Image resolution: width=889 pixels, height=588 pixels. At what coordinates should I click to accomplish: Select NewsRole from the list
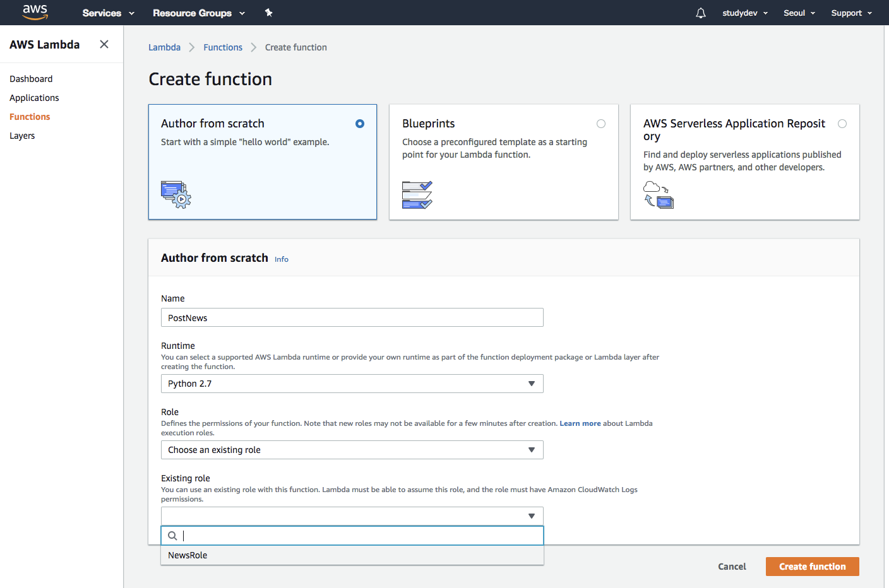coord(352,555)
